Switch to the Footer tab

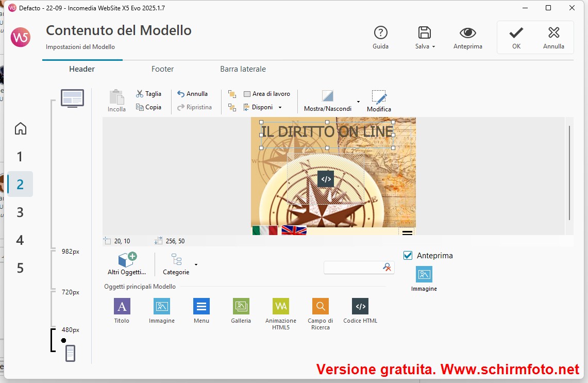pos(162,69)
